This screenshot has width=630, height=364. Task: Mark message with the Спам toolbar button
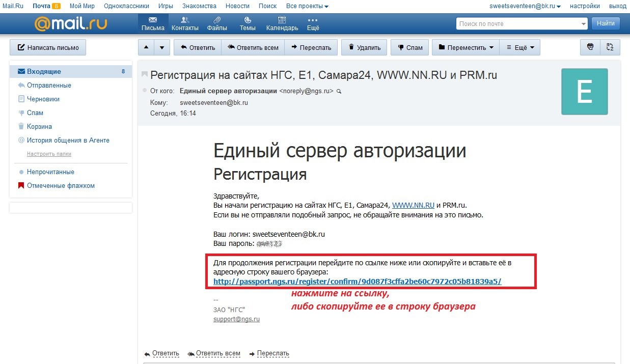tap(410, 47)
